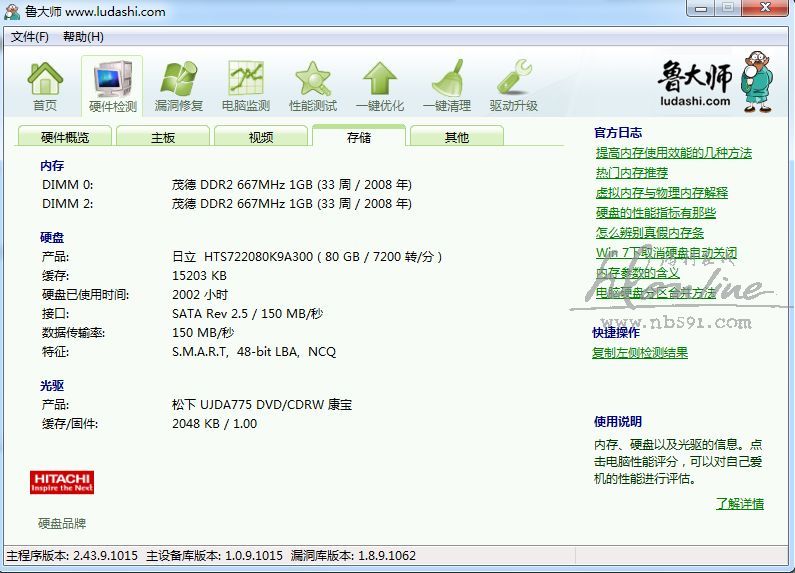Viewport: 795px width, 573px height.
Task: Switch to the 其他 tab
Action: tap(457, 137)
